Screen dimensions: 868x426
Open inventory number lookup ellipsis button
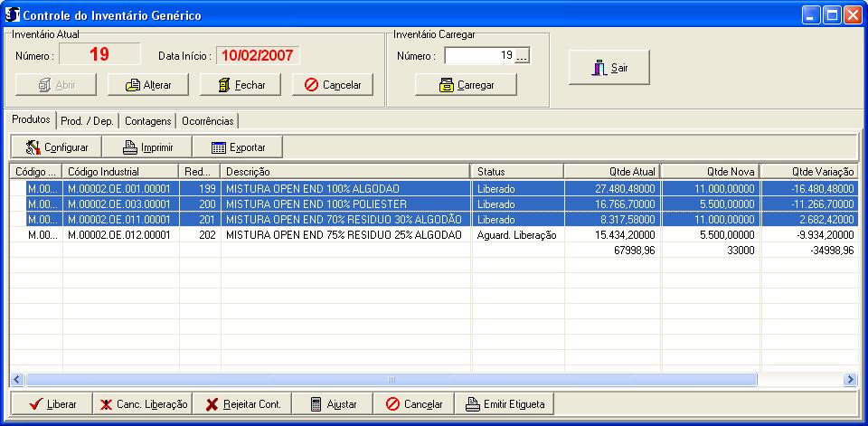(x=522, y=56)
